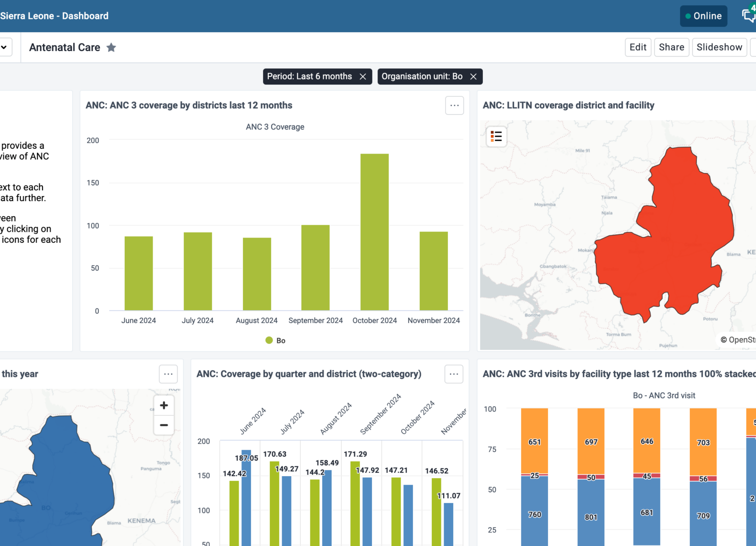The height and width of the screenshot is (546, 756).
Task: Remove the Organisation unit: Bo filter
Action: pos(473,77)
